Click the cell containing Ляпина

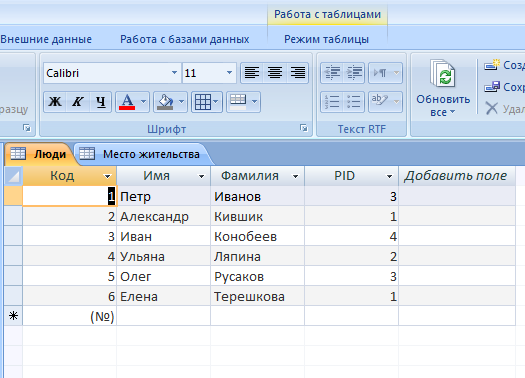coord(257,256)
